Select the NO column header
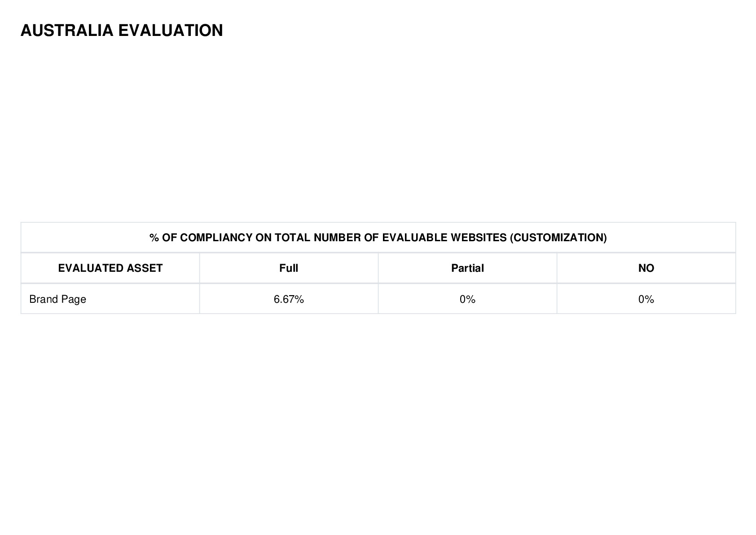The height and width of the screenshot is (535, 756). pyautogui.click(x=646, y=268)
